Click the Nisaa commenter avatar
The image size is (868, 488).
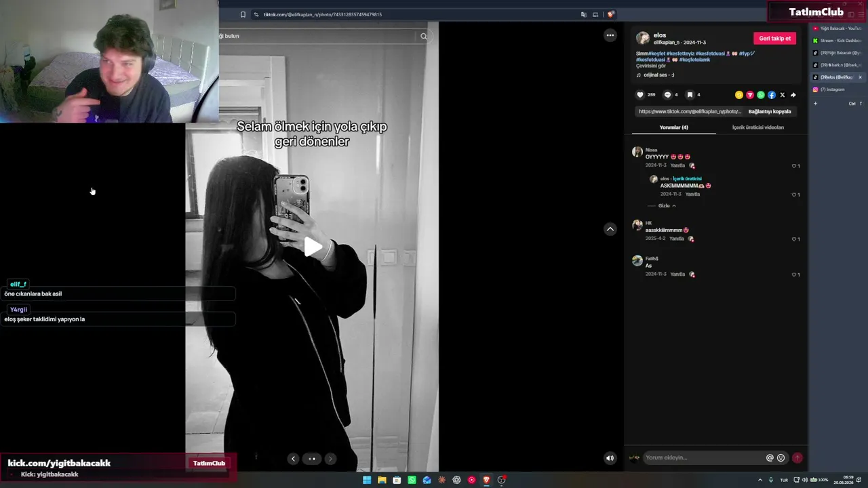[637, 152]
